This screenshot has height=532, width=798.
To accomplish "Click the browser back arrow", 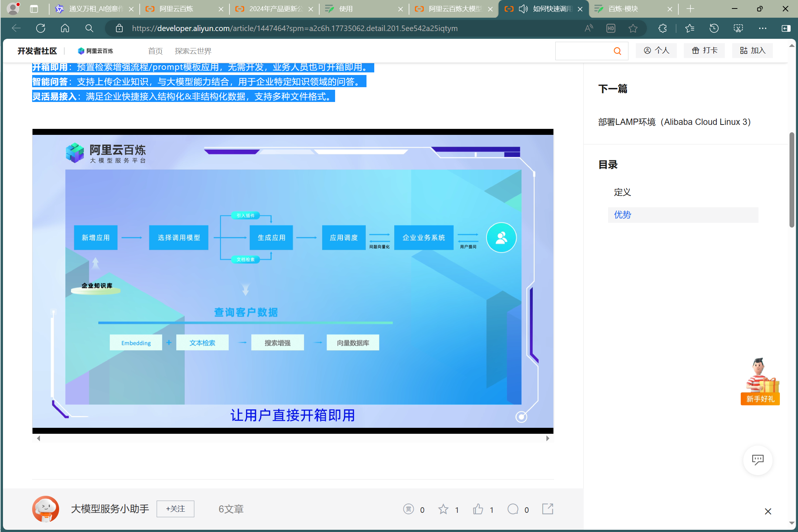I will tap(16, 28).
